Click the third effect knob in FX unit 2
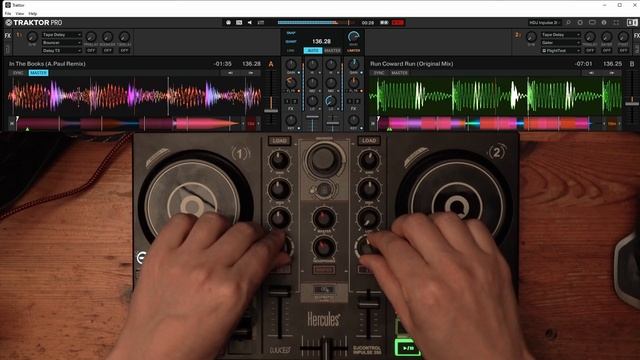Image resolution: width=640 pixels, height=360 pixels. coord(623,37)
